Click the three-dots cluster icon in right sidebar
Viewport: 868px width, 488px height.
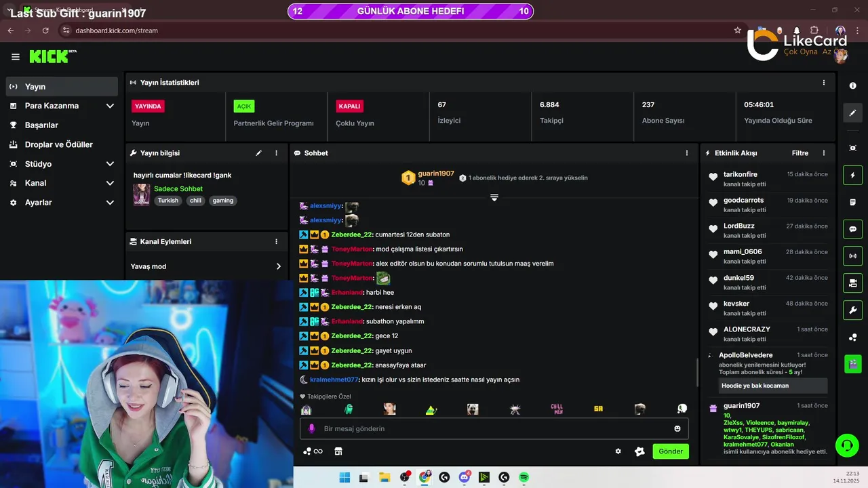(x=852, y=338)
